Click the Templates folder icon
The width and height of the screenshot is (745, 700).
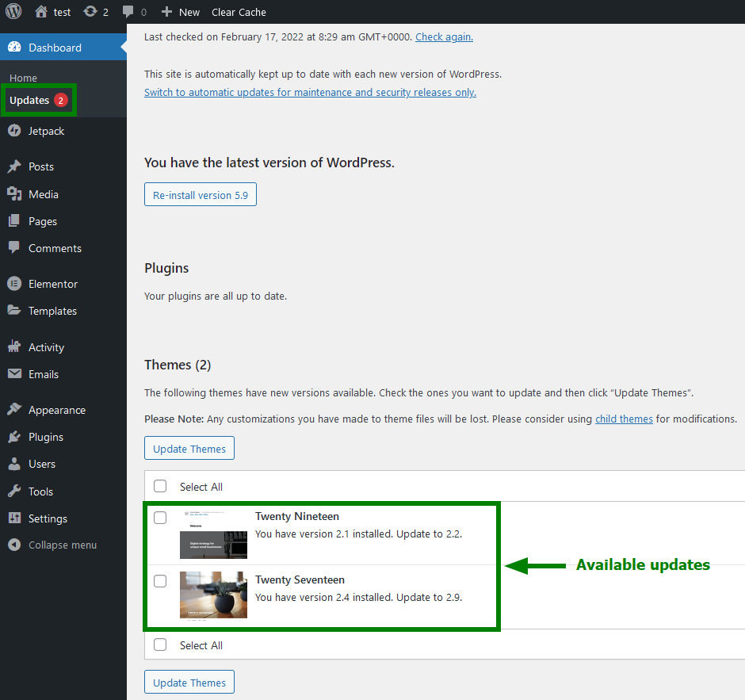coord(15,310)
